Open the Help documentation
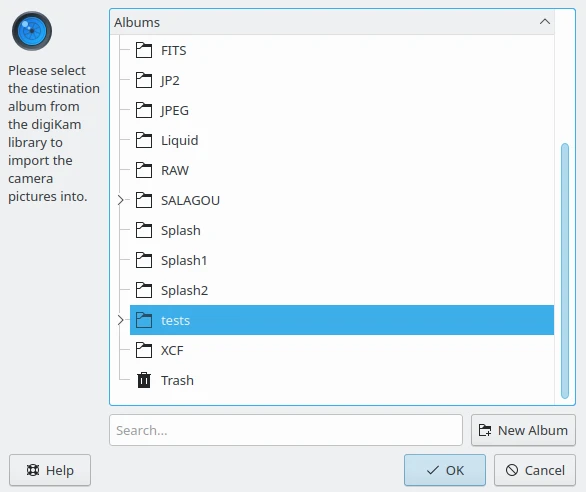Viewport: 586px width, 492px height. pos(50,470)
